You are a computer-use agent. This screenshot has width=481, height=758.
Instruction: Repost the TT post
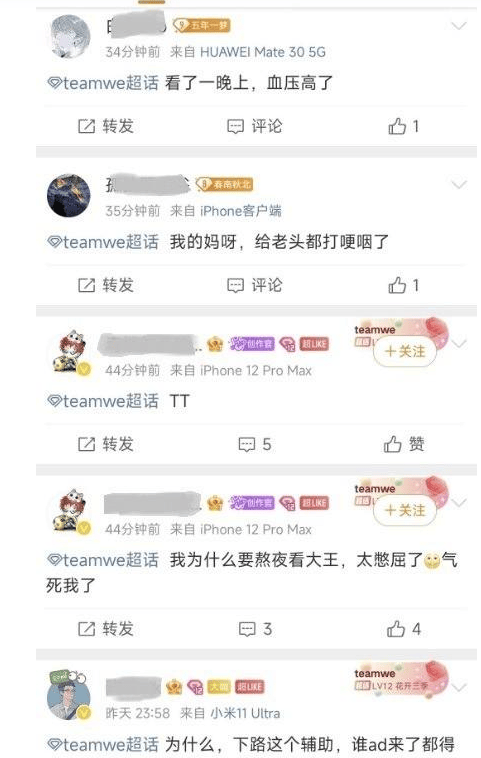[106, 444]
